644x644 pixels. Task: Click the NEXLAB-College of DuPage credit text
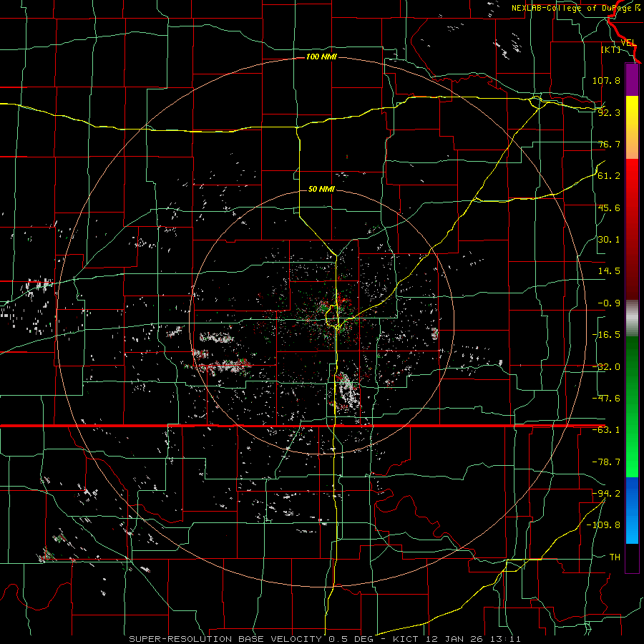pos(575,8)
